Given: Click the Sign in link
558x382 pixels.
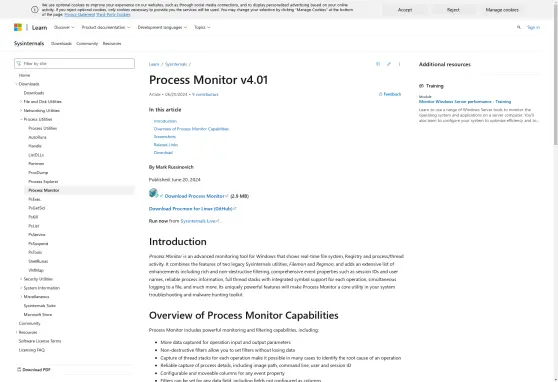Looking at the screenshot, I should pyautogui.click(x=533, y=27).
